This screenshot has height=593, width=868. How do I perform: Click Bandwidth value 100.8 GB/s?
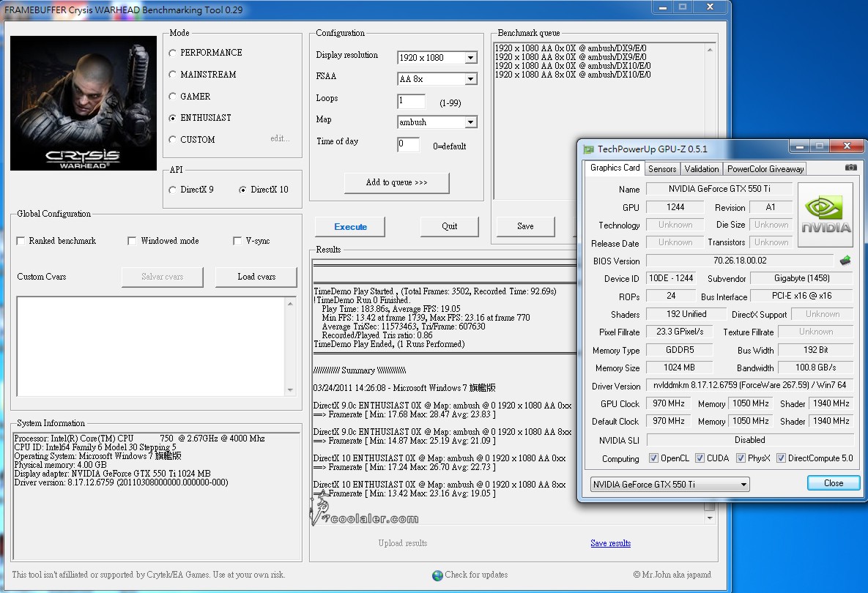pos(815,368)
